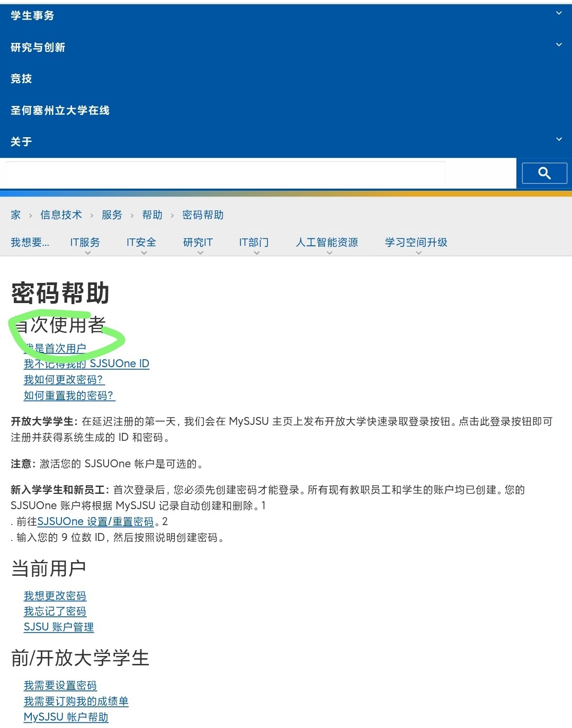Open the 学习空间升级 dropdown in the subnav
Screen dimensions: 572x728
tap(416, 243)
